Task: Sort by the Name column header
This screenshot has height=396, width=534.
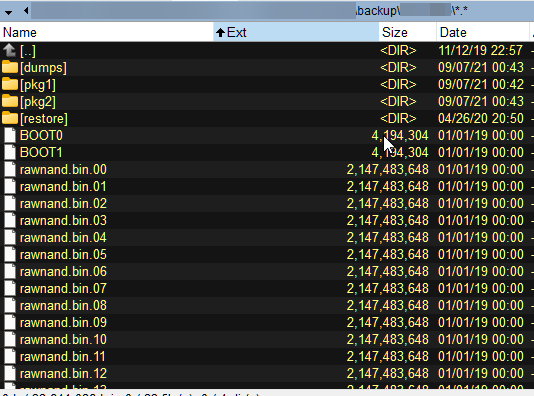Action: [107, 32]
